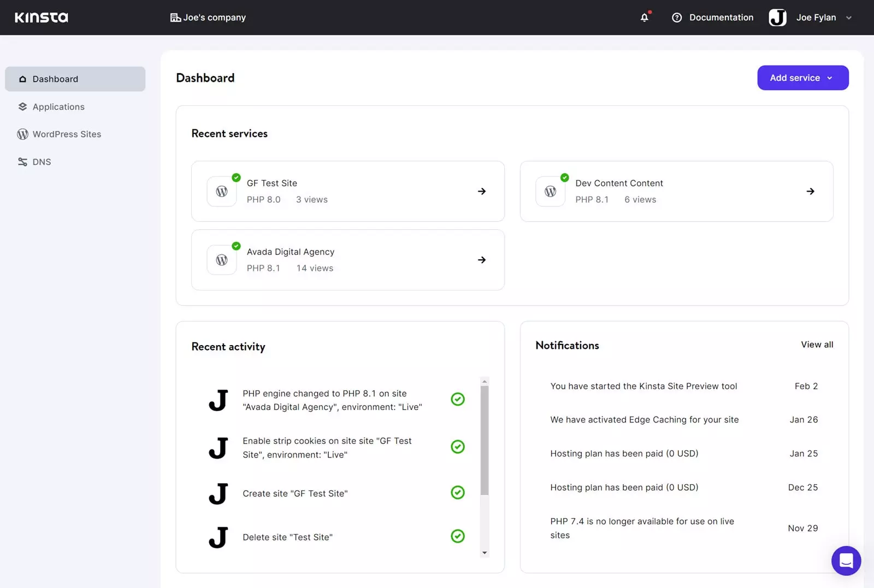Click avatar beside PHP engine changed activity
This screenshot has height=588, width=874.
click(218, 400)
